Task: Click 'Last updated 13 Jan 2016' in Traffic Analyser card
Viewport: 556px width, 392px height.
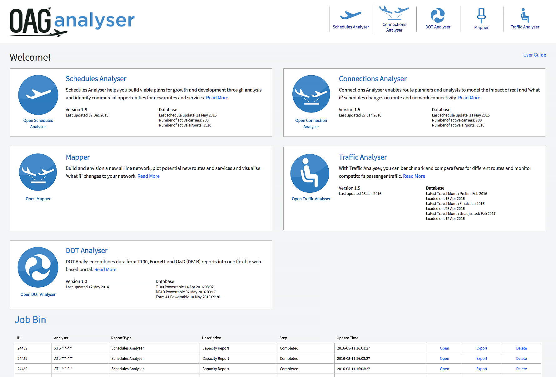Action: click(x=360, y=194)
